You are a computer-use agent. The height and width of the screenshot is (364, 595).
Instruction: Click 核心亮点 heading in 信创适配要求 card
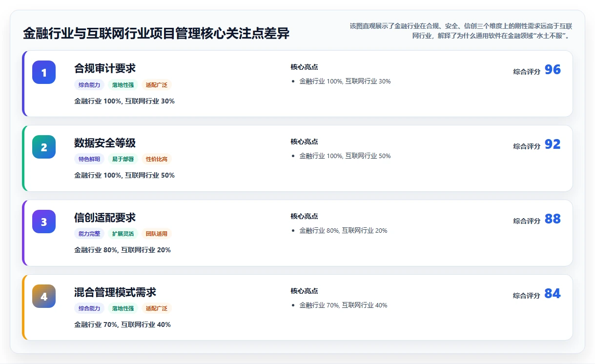pyautogui.click(x=304, y=216)
